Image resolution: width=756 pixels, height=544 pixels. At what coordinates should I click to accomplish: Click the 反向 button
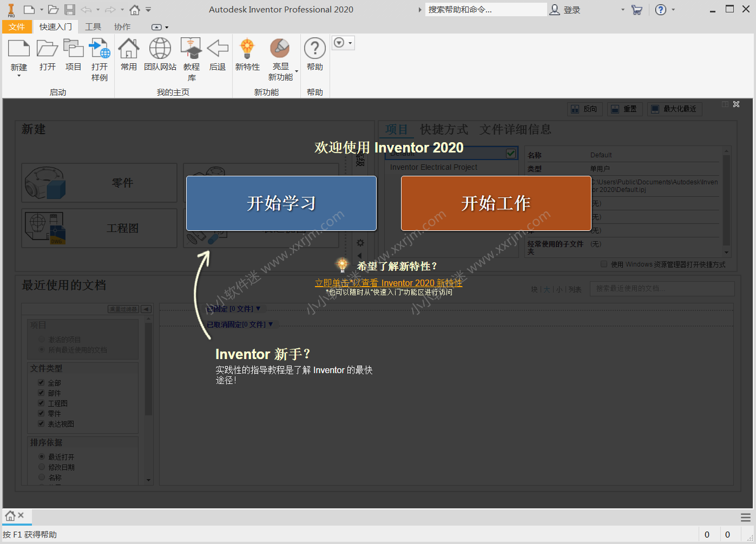point(585,109)
